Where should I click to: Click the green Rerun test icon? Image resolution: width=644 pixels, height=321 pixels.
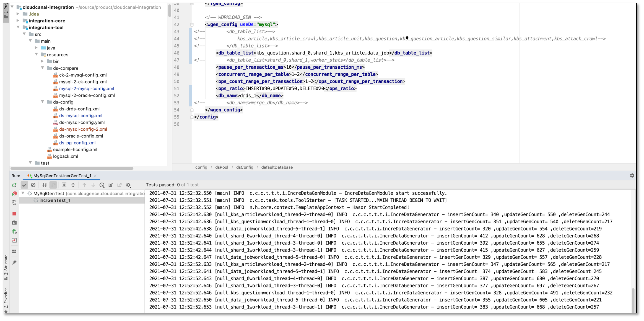(14, 185)
